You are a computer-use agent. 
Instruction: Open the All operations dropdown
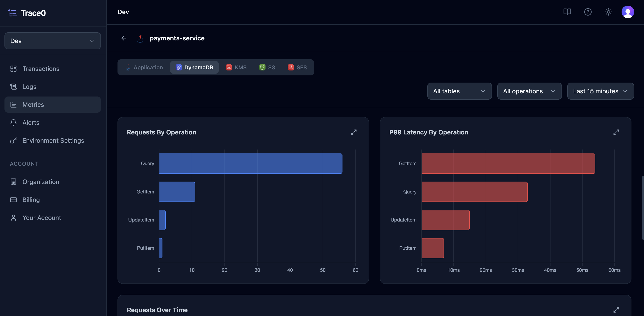529,91
